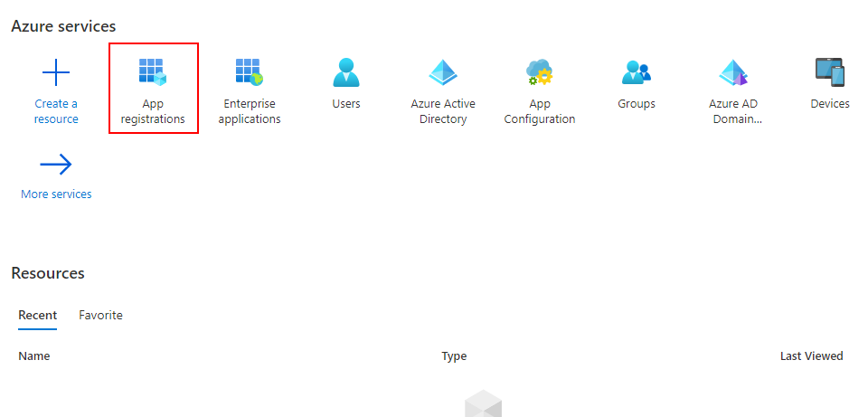Open the App registrations icon
Viewport: 868px width, 417px height.
click(153, 72)
